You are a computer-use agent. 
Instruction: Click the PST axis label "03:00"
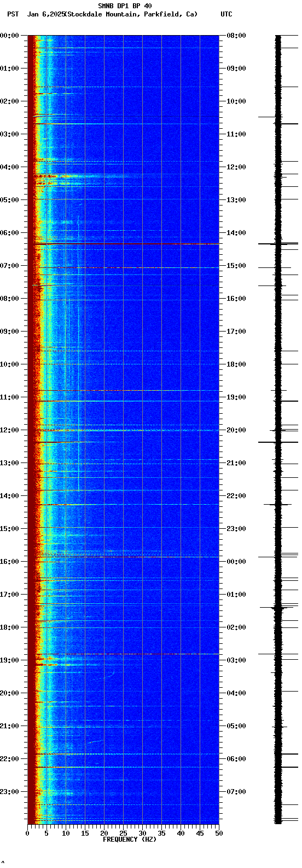(9, 134)
